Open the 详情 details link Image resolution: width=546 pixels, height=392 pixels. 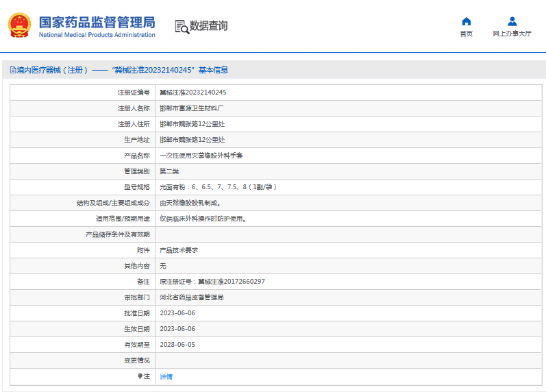pos(166,376)
